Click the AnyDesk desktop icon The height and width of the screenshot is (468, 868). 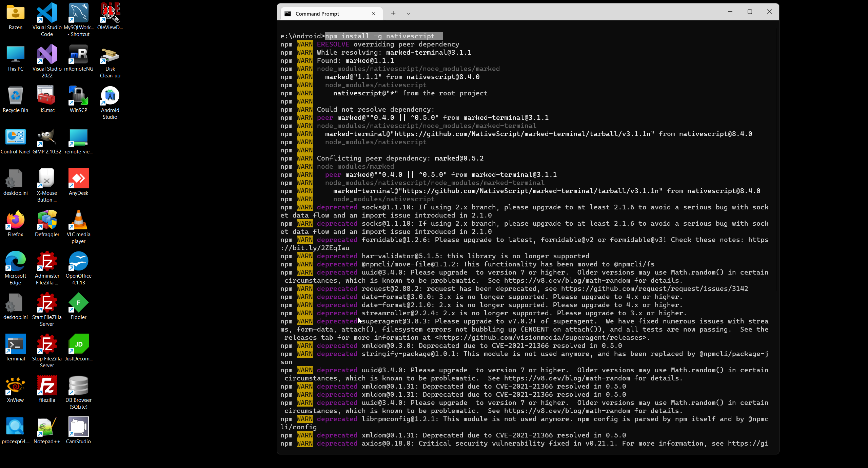[78, 179]
